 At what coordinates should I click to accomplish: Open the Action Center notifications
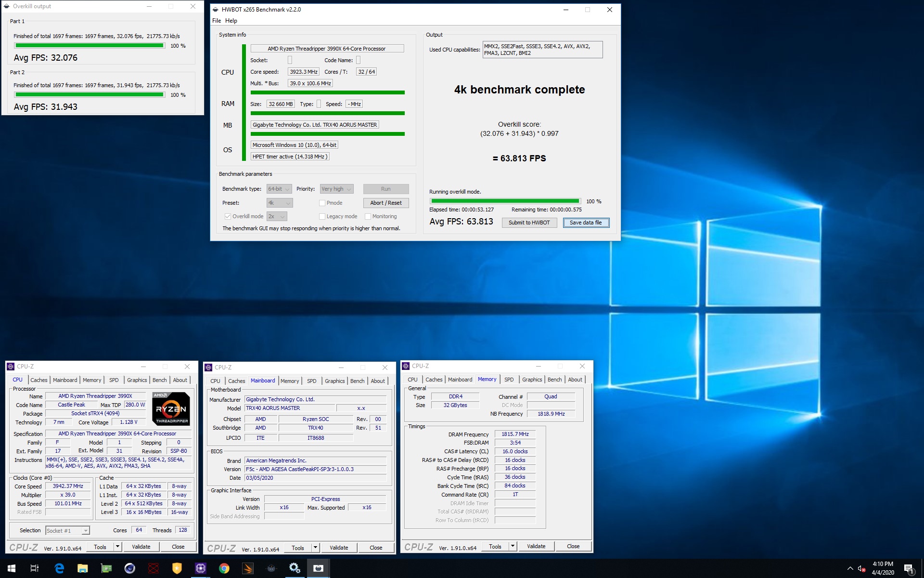pyautogui.click(x=909, y=568)
